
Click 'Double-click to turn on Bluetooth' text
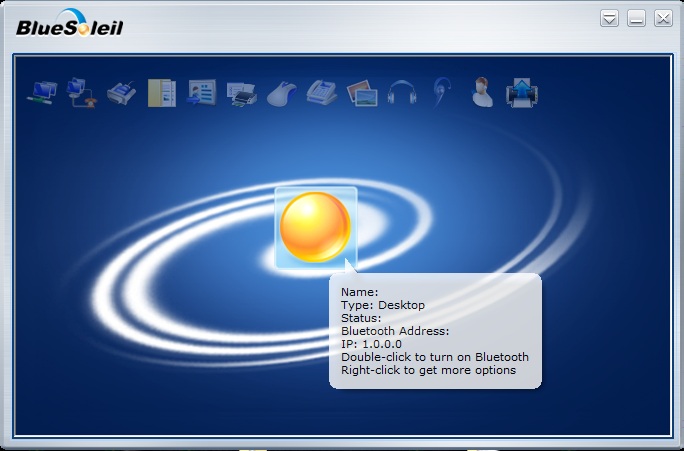click(434, 357)
